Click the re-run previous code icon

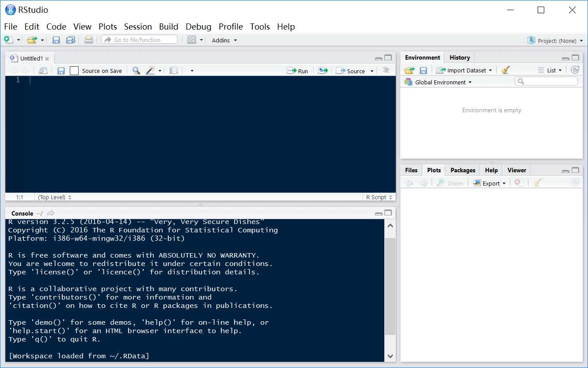coord(323,71)
